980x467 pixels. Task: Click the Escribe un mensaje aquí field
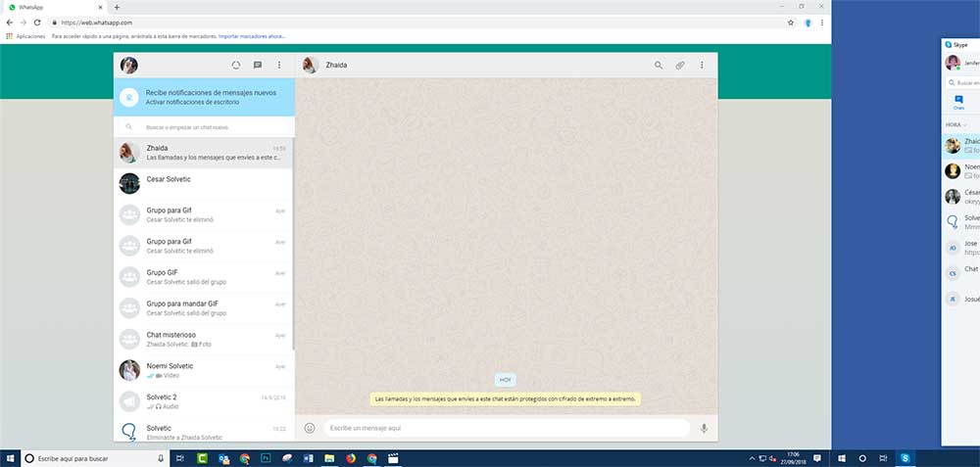coord(507,428)
